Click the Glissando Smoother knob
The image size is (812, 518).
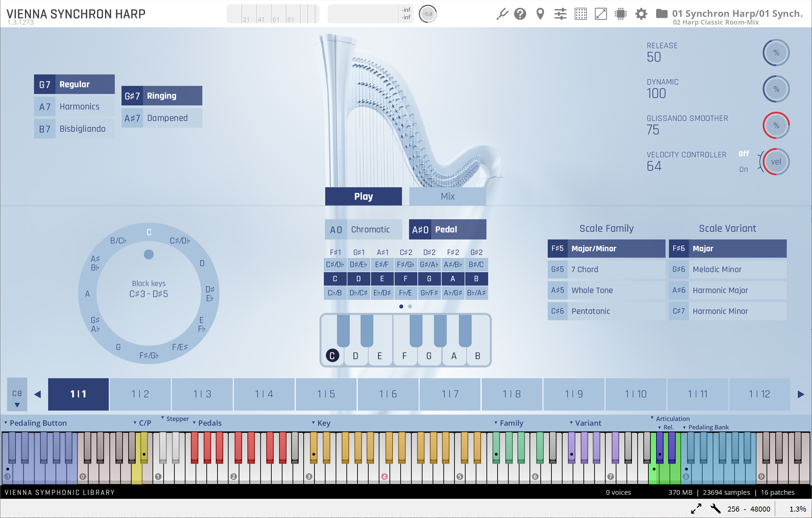tap(776, 126)
